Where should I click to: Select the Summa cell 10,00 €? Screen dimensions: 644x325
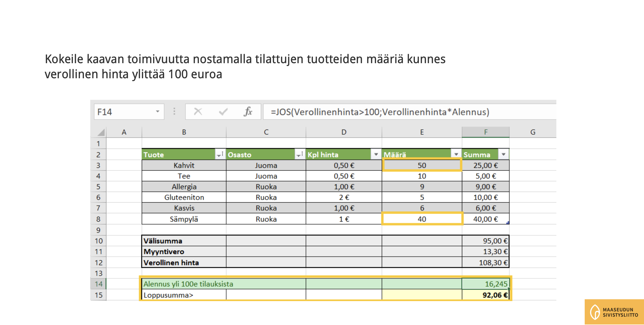486,197
